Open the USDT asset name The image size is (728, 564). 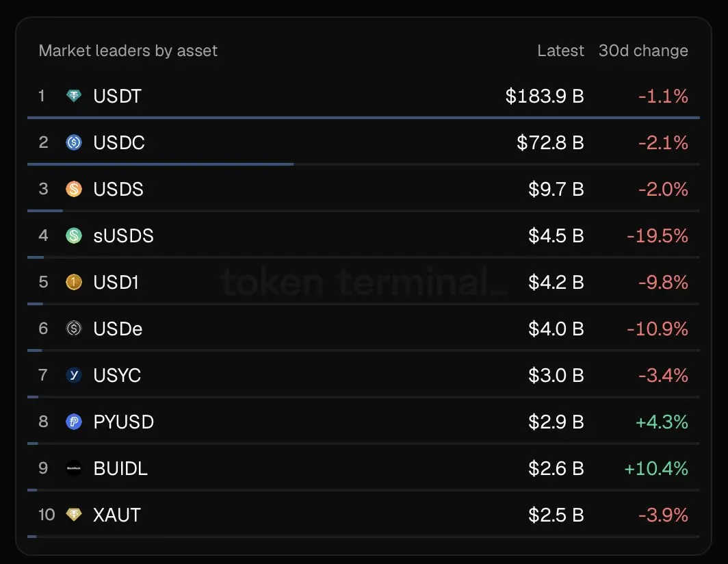(117, 97)
